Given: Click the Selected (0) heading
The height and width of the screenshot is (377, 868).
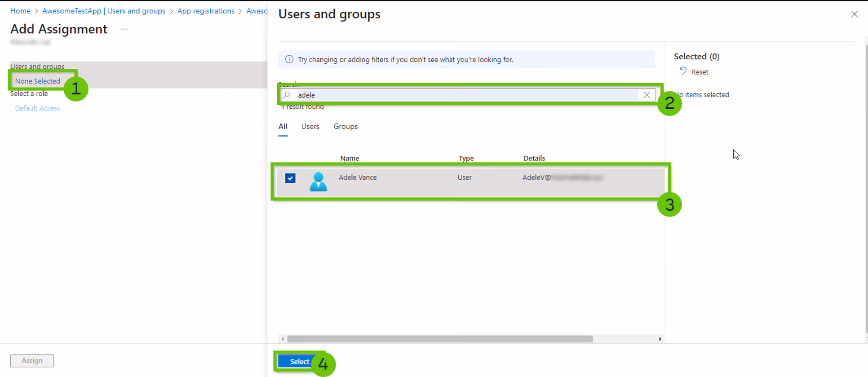Looking at the screenshot, I should (x=696, y=56).
